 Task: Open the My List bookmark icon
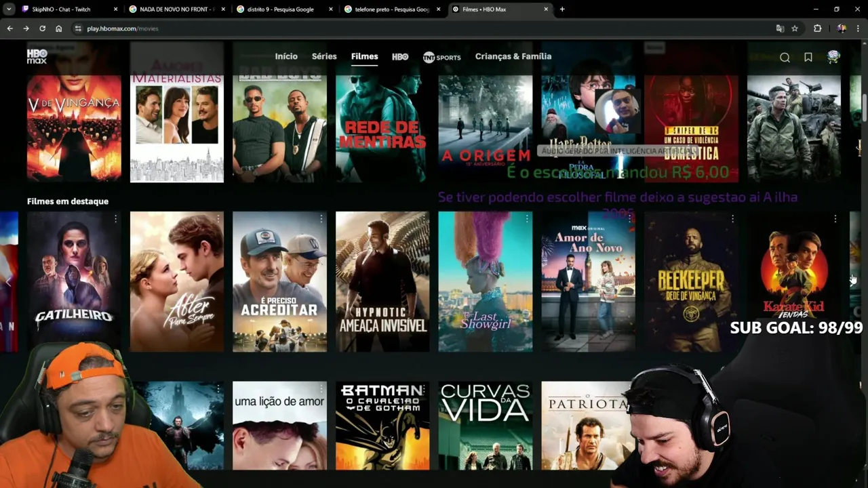pos(808,58)
